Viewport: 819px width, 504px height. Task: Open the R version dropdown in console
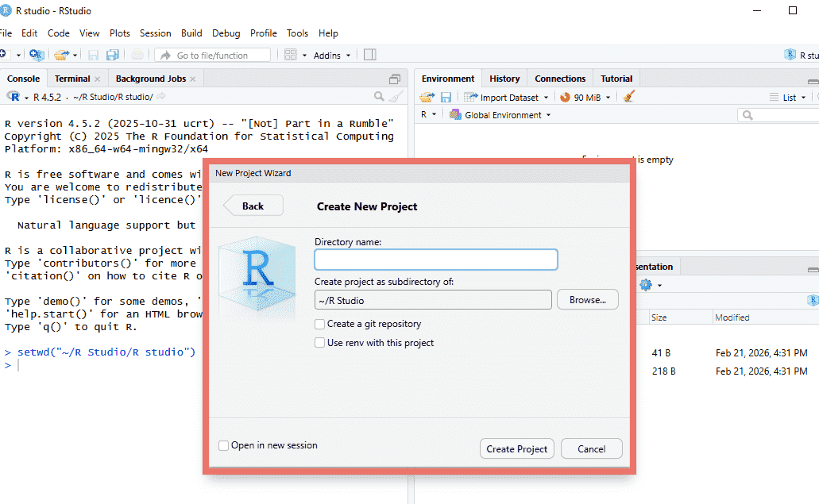point(26,98)
